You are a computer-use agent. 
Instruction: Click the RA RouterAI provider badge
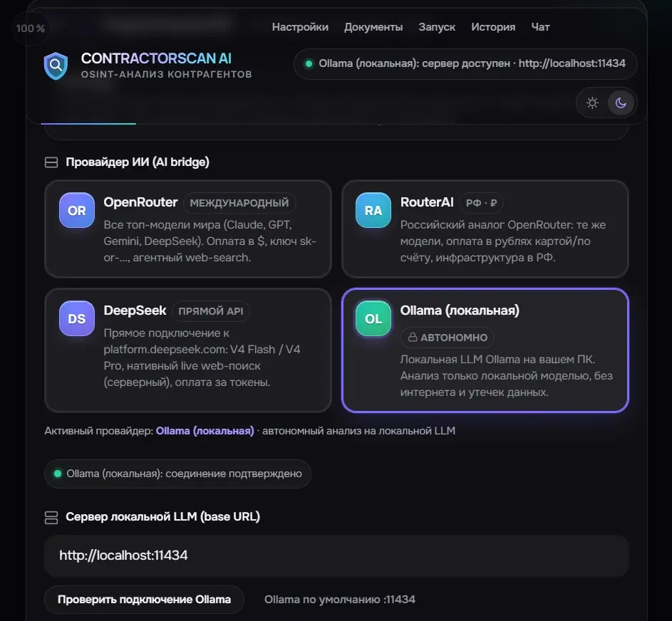pyautogui.click(x=373, y=210)
